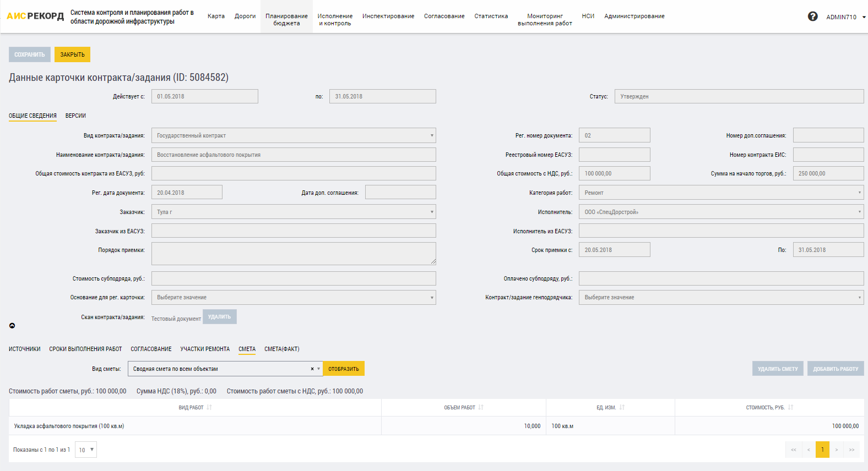
Task: Click the Добавить работу button
Action: click(x=836, y=369)
